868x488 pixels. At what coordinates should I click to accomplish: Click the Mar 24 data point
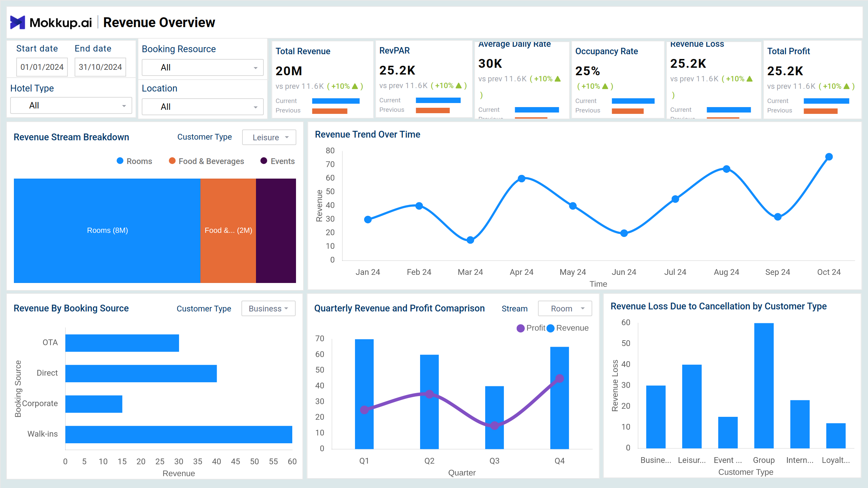coord(470,240)
